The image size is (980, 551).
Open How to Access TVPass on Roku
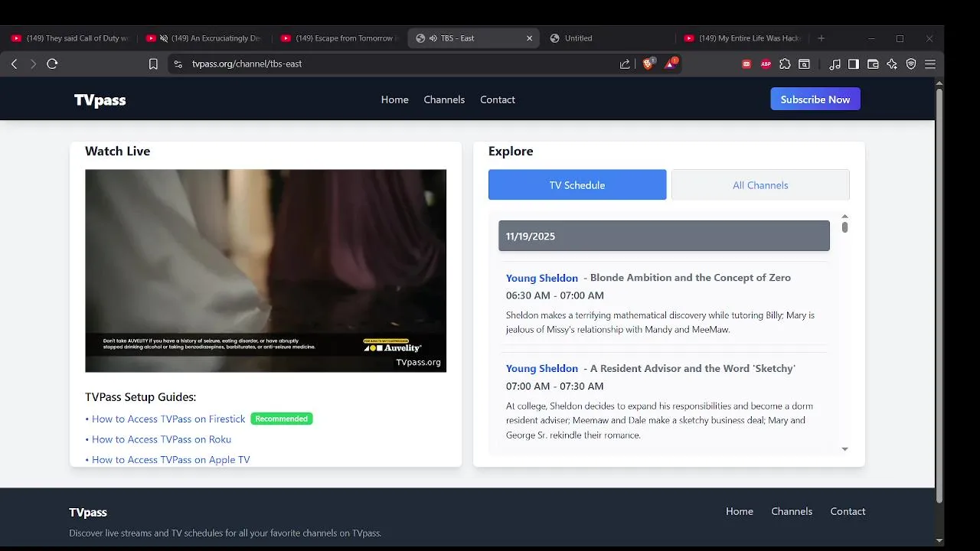pyautogui.click(x=162, y=439)
